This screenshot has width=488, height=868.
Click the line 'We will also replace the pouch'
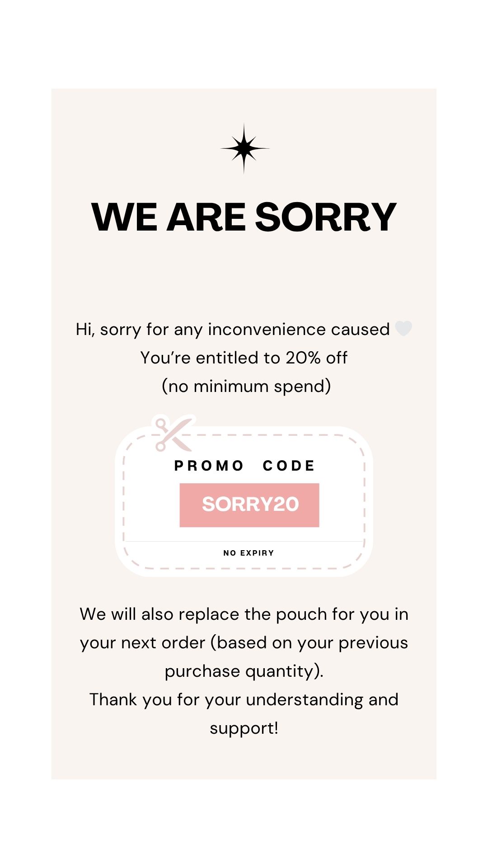pos(244,614)
